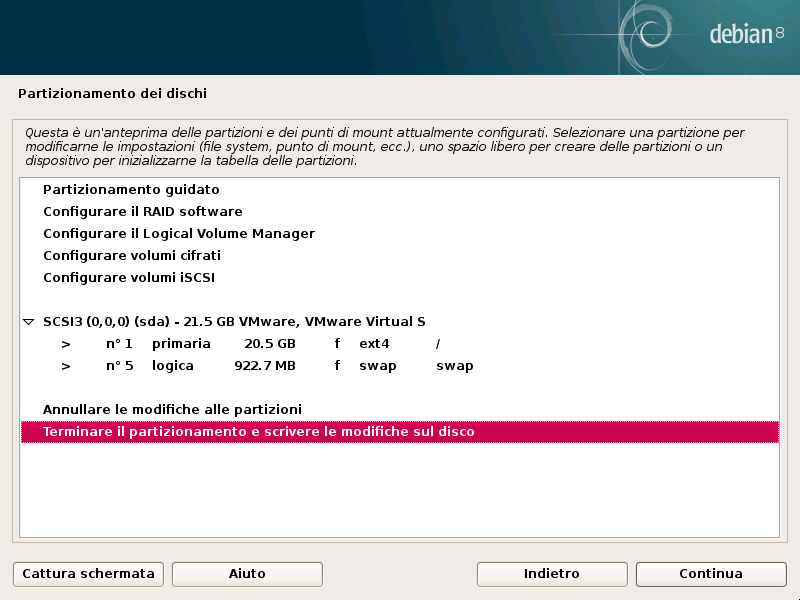Click the arrow beside partition n° 5
800x600 pixels.
click(66, 366)
